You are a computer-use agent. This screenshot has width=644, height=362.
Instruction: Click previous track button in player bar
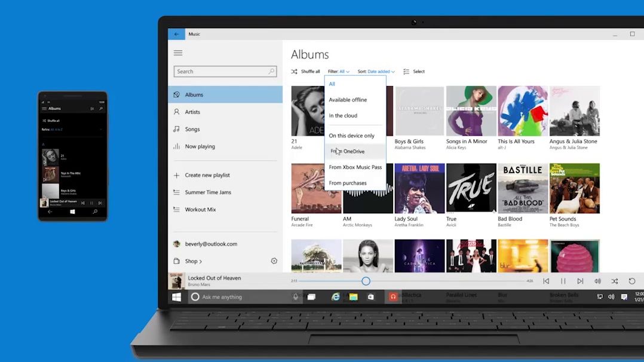pyautogui.click(x=546, y=281)
